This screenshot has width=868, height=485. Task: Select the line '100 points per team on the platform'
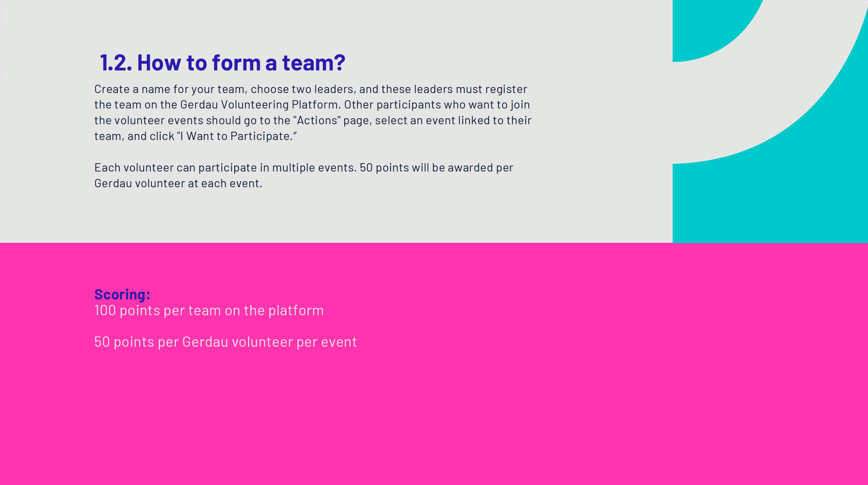click(209, 310)
